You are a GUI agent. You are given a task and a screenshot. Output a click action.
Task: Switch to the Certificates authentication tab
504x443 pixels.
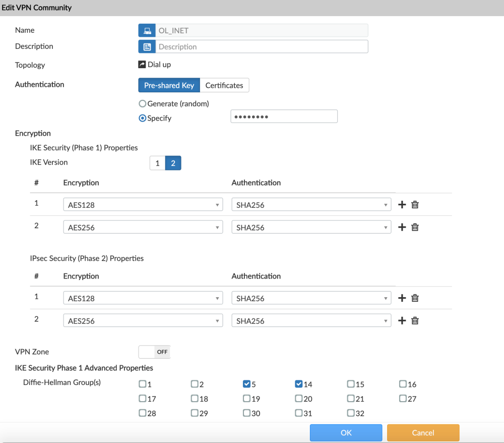pyautogui.click(x=224, y=85)
